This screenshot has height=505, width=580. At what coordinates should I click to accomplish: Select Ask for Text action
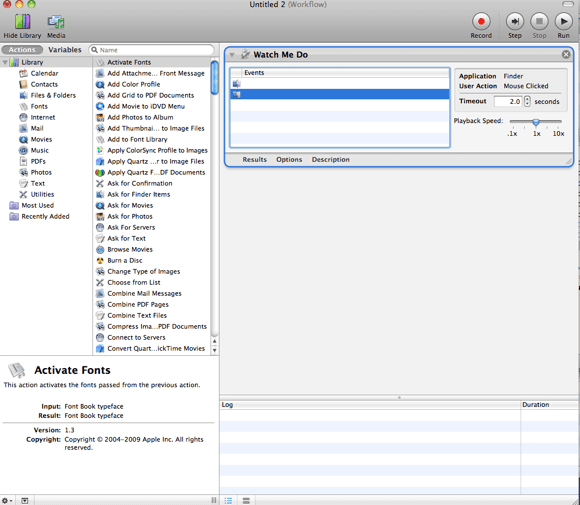coord(152,239)
